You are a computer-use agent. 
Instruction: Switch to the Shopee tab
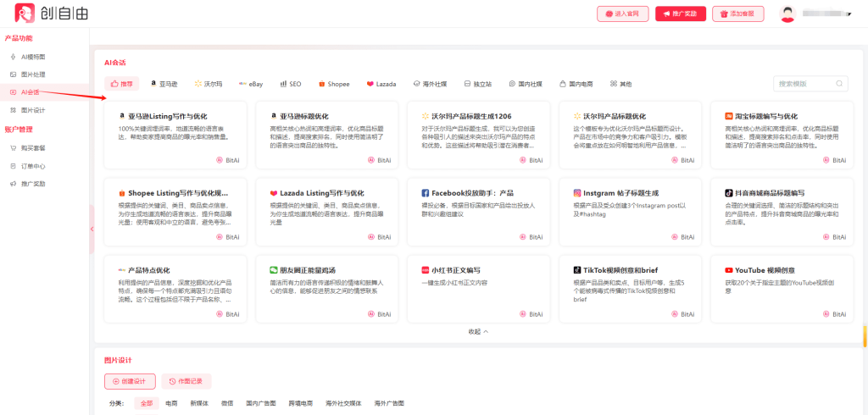334,84
